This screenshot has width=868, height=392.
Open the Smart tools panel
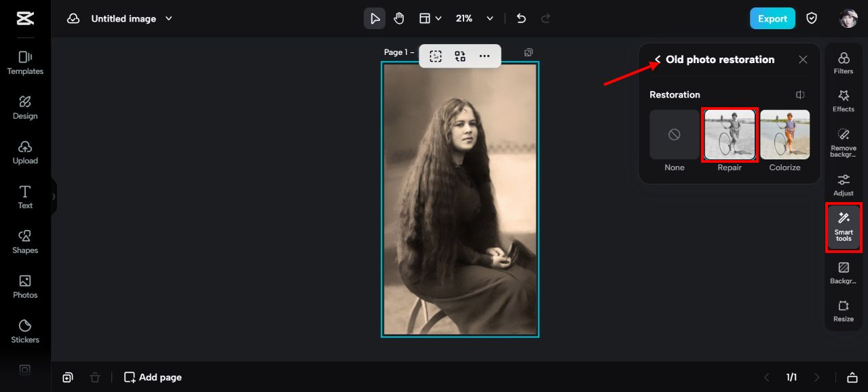point(844,227)
